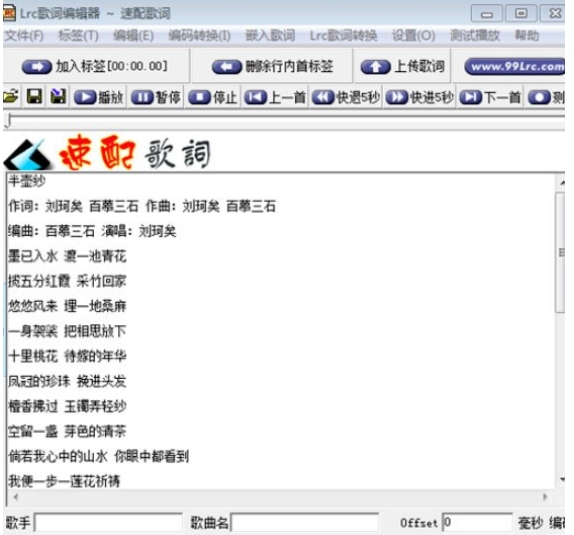Screen dimensions: 574x535
Task: Rewind five seconds using 快退5秒
Action: point(346,98)
